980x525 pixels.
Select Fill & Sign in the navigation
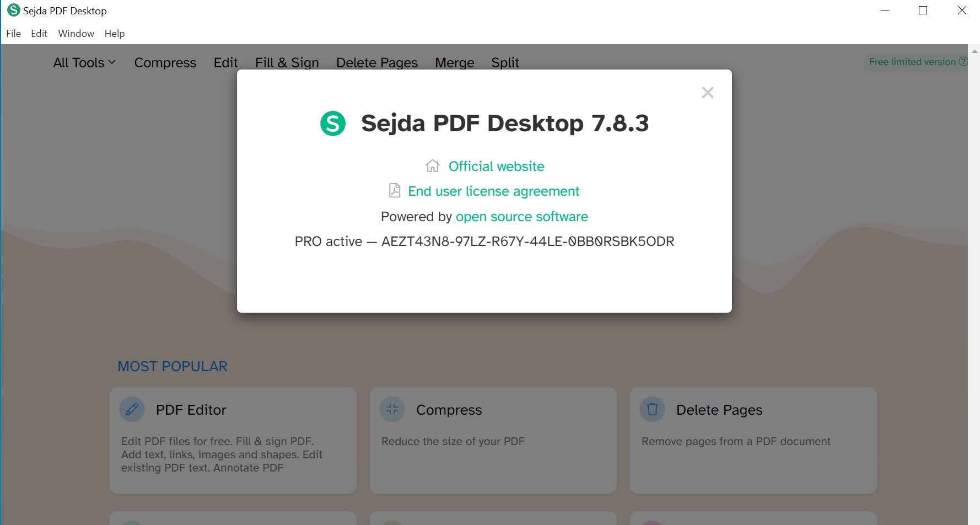click(x=287, y=63)
